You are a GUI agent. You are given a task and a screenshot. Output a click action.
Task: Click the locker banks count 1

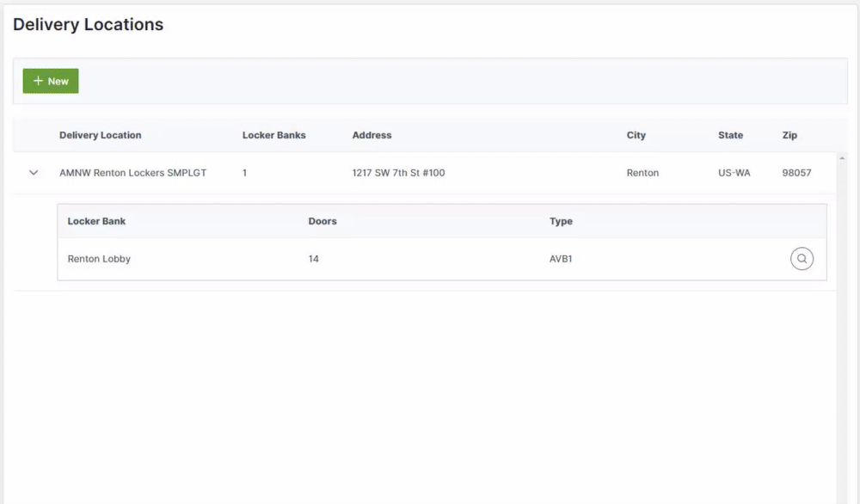click(244, 173)
